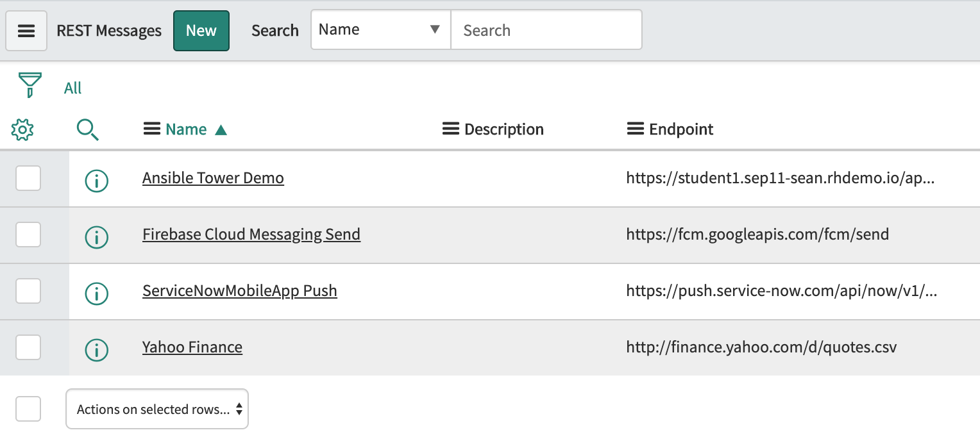Check the Yahoo Finance row checkbox
The height and width of the screenshot is (446, 980).
pos(28,347)
